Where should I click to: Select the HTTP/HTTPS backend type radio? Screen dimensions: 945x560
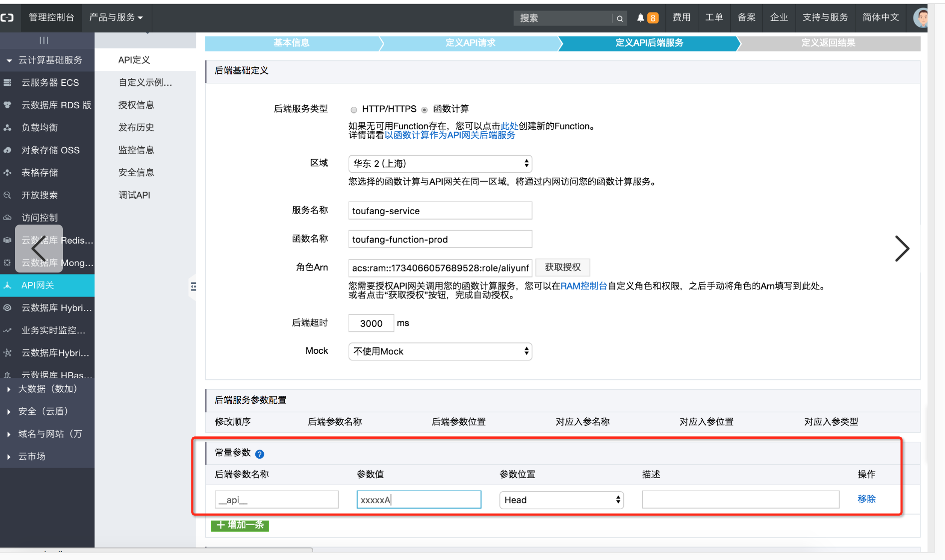coord(354,110)
